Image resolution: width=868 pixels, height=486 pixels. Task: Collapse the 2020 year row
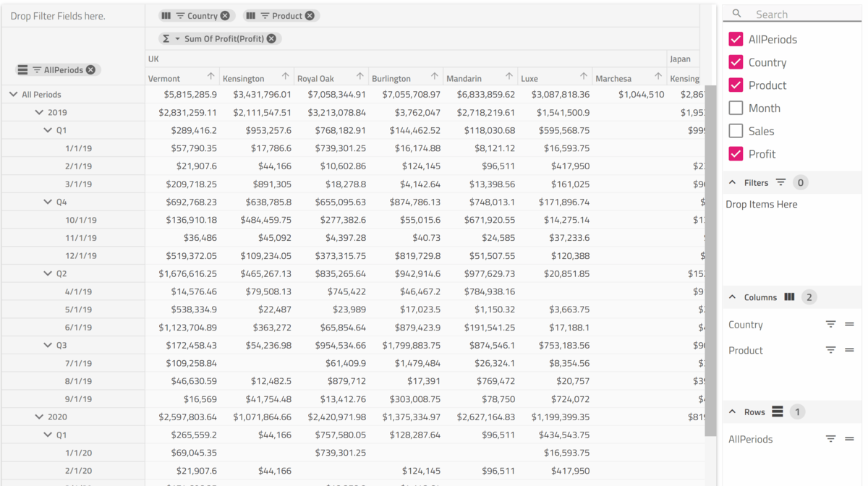[x=39, y=417]
